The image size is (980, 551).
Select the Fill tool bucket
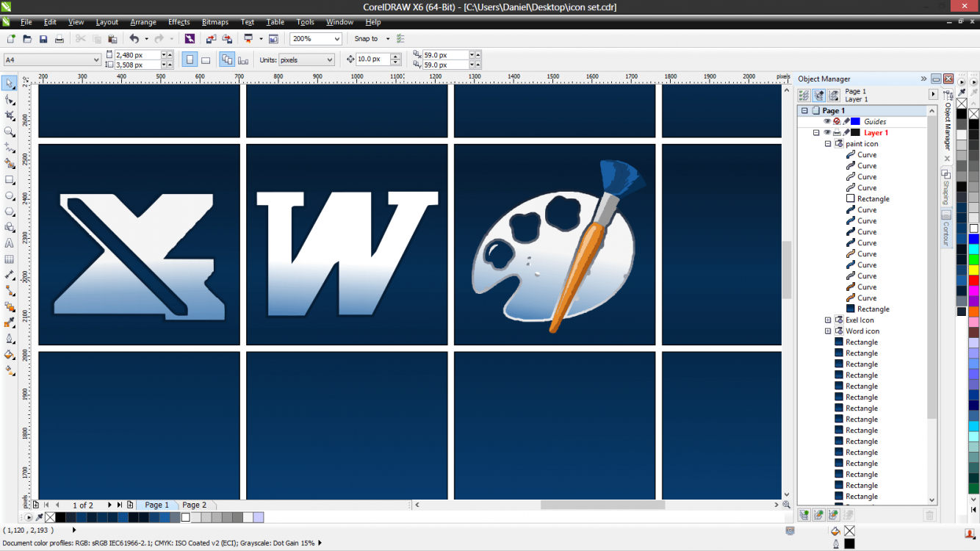[x=10, y=355]
